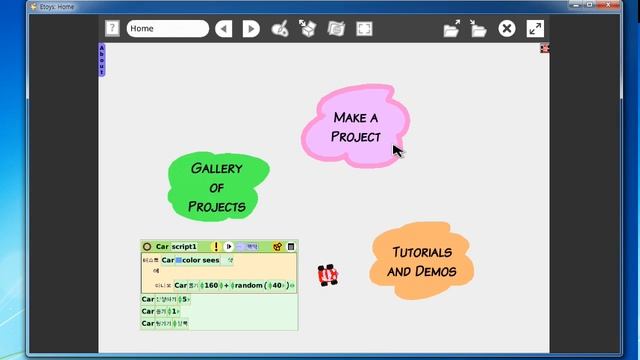This screenshot has width=640, height=360.
Task: Go to previous project with left arrow
Action: (x=224, y=29)
